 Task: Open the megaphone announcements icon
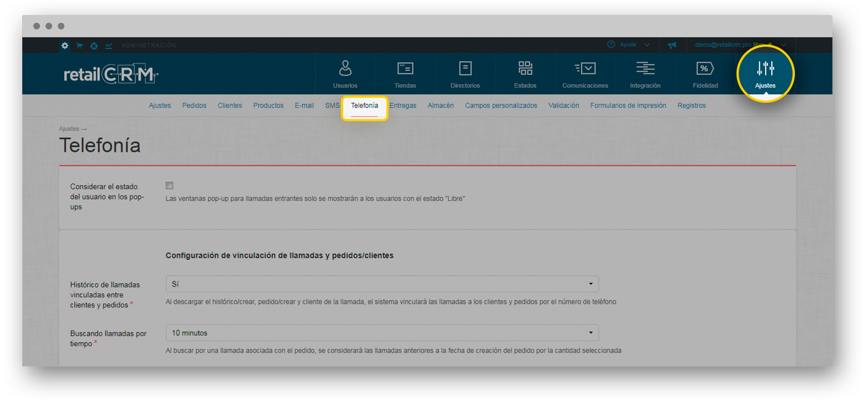click(672, 45)
